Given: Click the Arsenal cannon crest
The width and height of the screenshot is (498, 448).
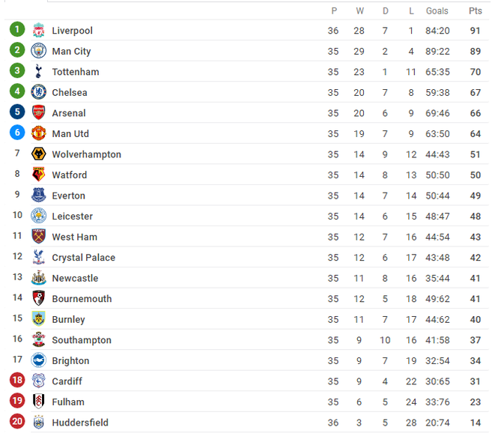Looking at the screenshot, I should click(38, 112).
